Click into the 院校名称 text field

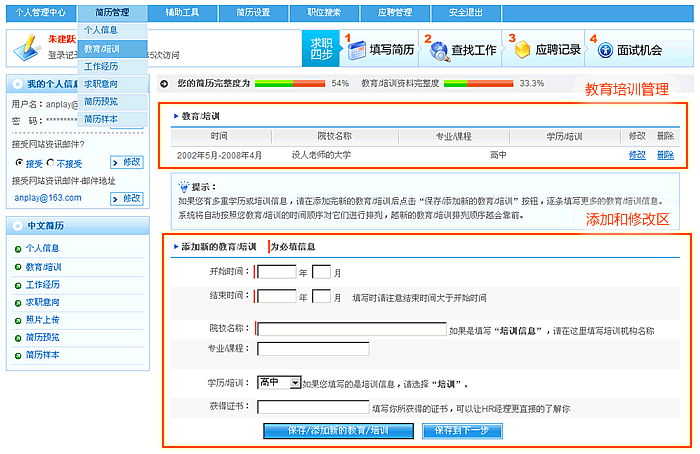click(351, 328)
